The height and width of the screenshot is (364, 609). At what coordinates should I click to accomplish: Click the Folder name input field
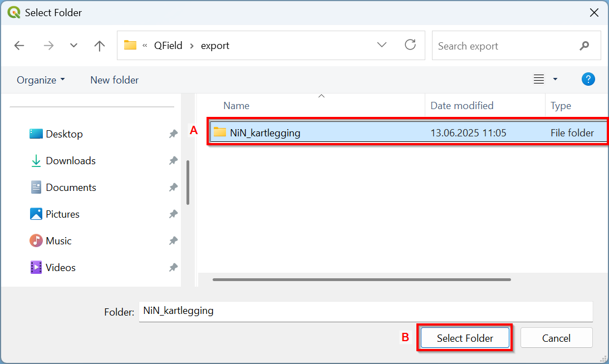(x=365, y=311)
